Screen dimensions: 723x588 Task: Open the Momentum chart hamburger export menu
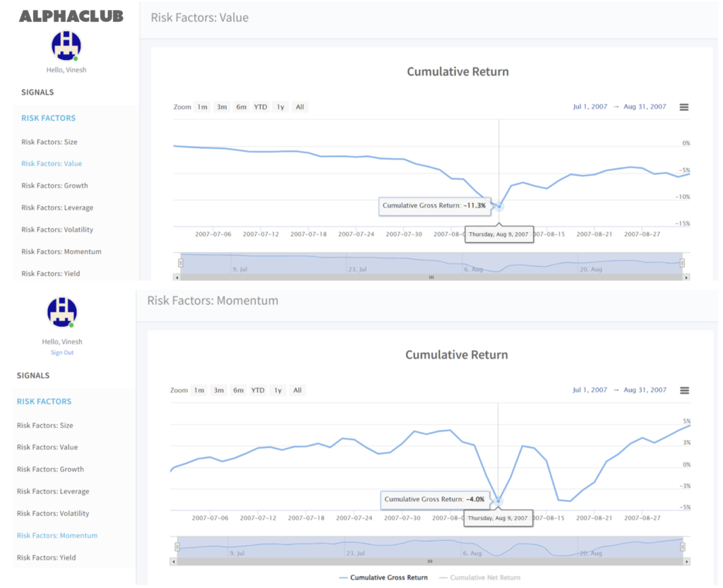click(683, 390)
